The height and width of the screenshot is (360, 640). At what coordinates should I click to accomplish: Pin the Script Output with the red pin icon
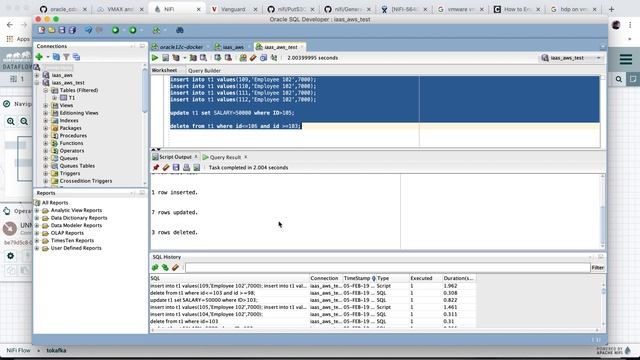(x=156, y=167)
